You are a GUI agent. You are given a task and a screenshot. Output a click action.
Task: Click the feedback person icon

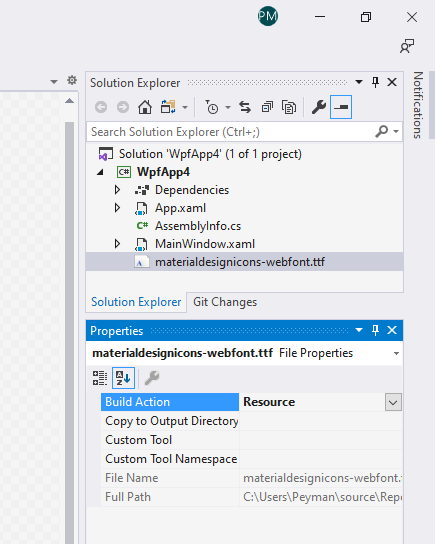coord(407,46)
